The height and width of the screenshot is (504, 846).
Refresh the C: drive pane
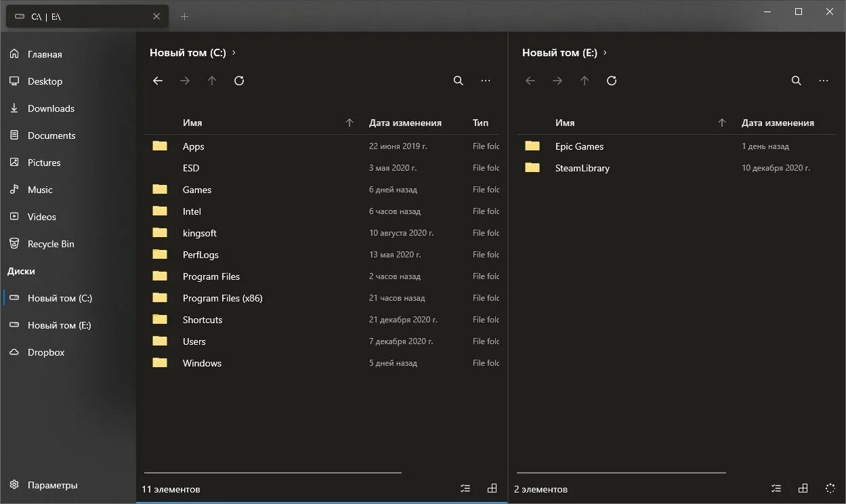tap(239, 81)
